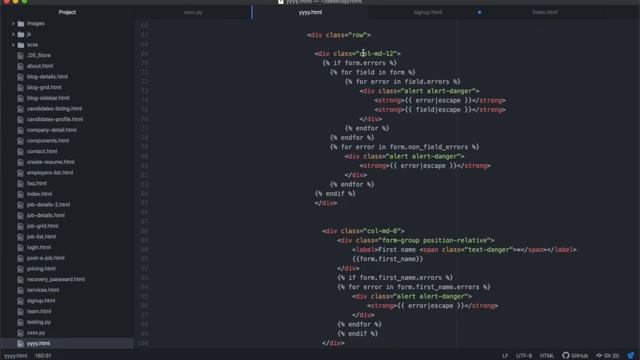Switch to the xxxx.py tab

pos(193,12)
